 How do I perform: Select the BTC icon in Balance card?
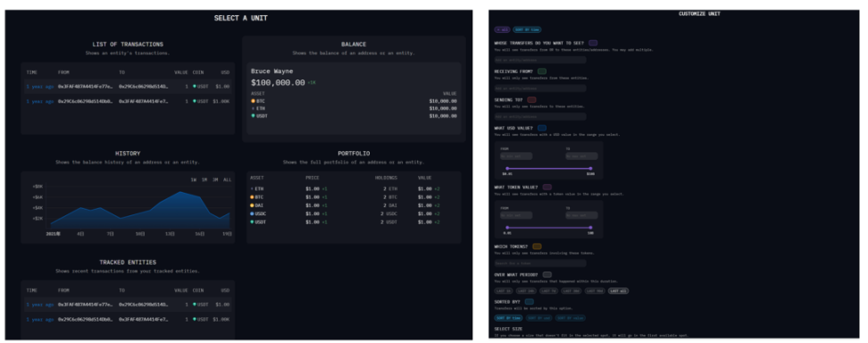pos(253,102)
